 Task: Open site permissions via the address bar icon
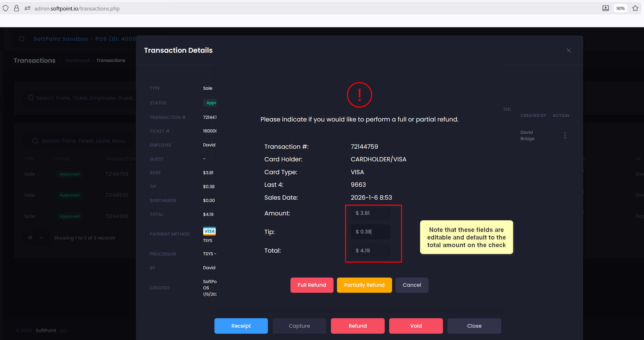27,8
